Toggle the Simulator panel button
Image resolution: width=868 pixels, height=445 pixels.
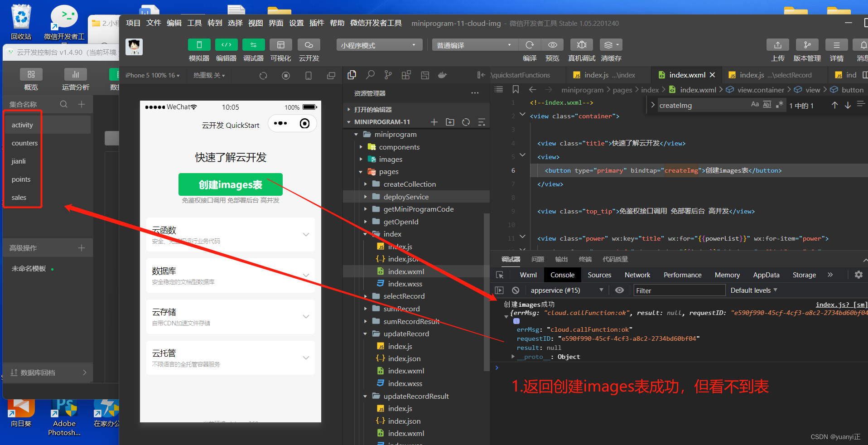click(x=199, y=44)
